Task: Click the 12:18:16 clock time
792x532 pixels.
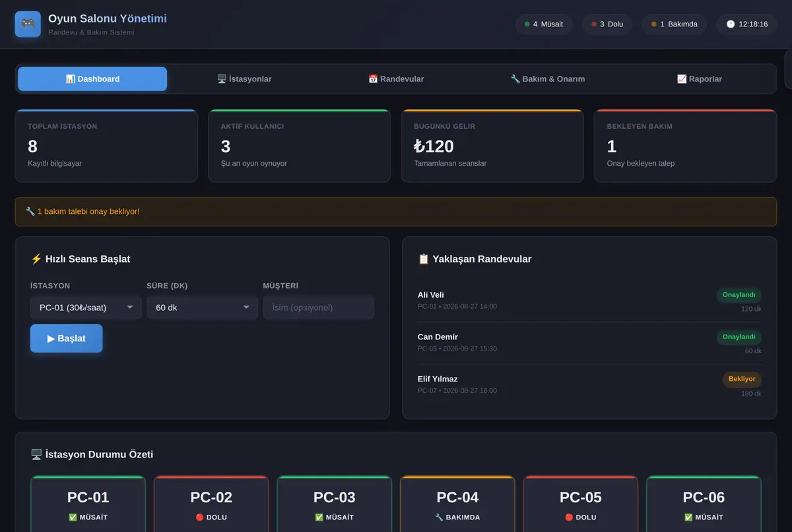Action: [x=753, y=24]
